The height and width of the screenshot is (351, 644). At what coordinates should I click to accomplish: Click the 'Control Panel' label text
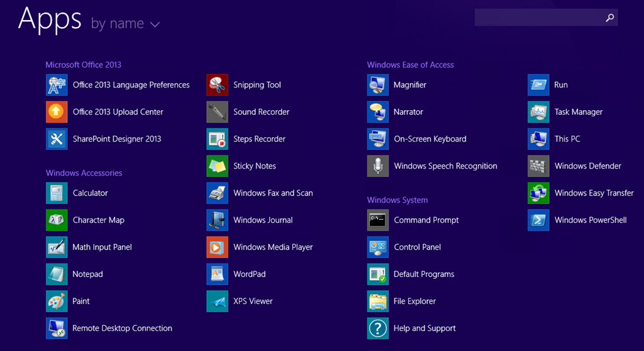(x=418, y=247)
